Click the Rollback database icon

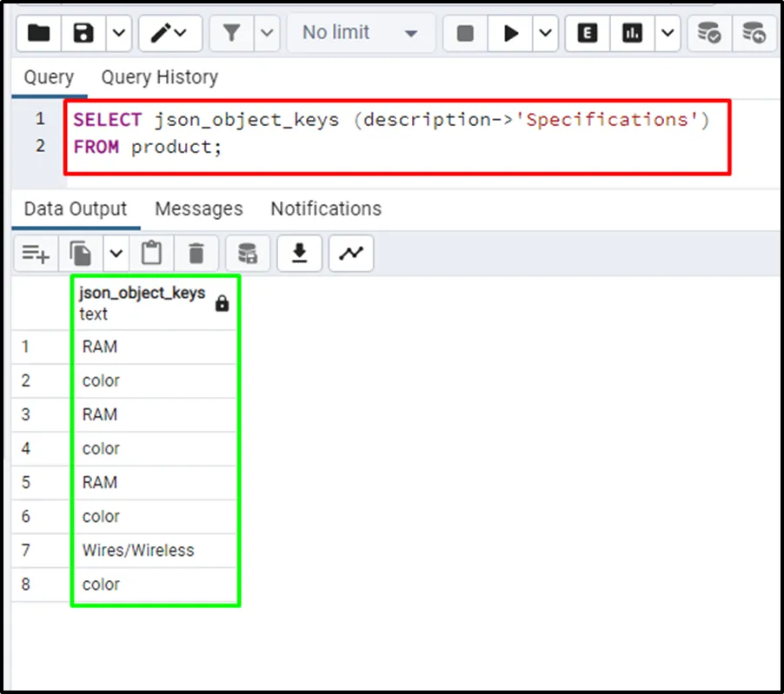[754, 33]
